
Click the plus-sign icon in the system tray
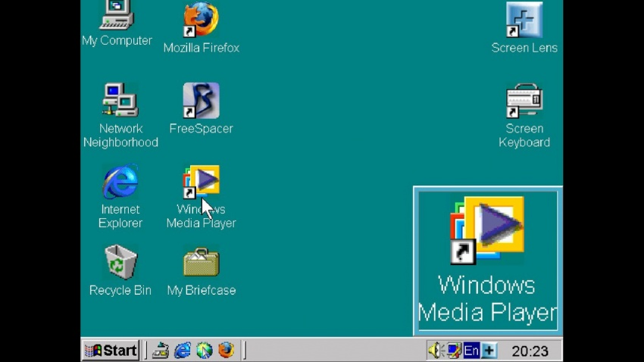pos(489,350)
